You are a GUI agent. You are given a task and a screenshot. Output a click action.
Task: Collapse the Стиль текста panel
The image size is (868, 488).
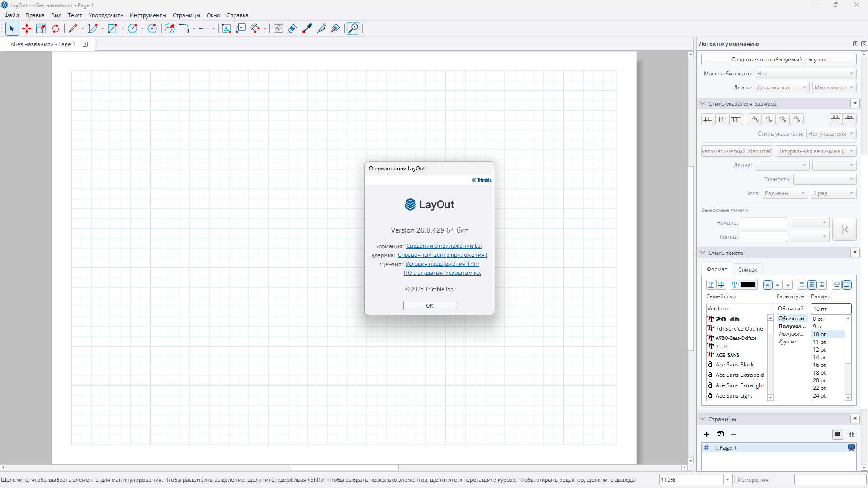coord(703,253)
